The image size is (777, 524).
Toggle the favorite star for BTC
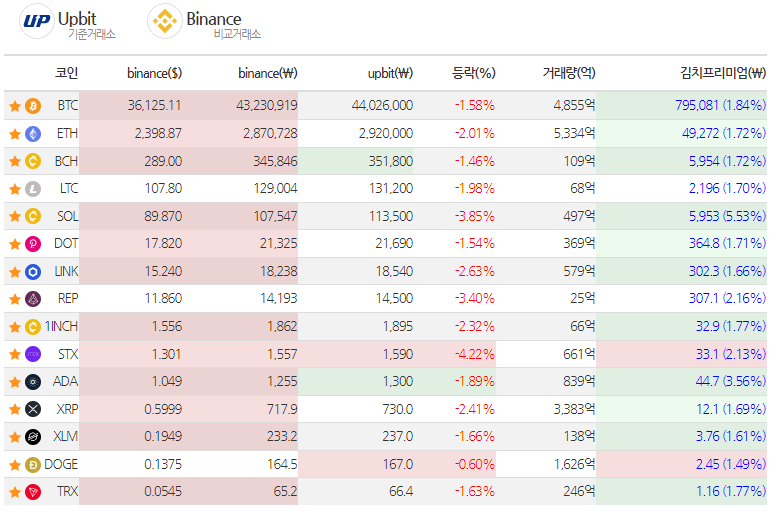pos(15,106)
